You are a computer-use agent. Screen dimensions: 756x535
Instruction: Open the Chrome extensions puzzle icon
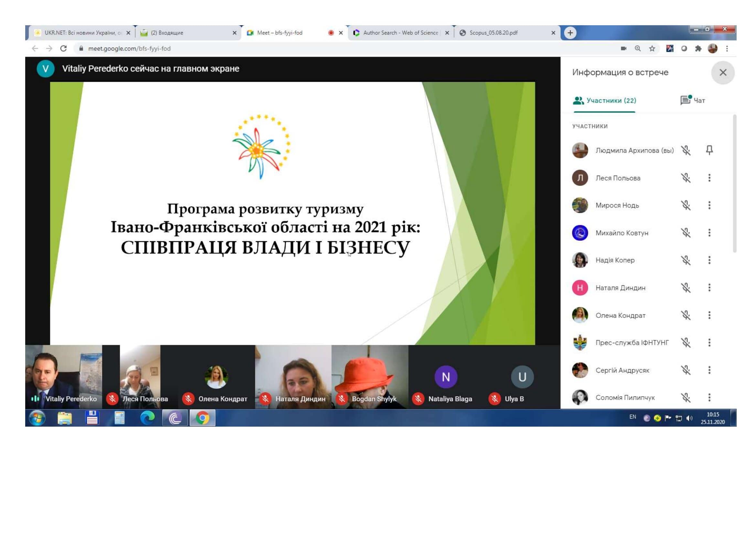coord(698,48)
